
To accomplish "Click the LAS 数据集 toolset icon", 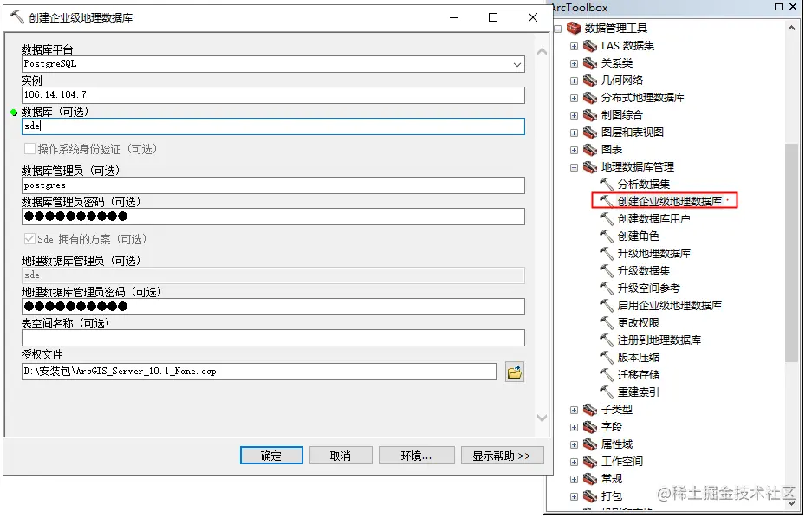I will click(x=590, y=46).
